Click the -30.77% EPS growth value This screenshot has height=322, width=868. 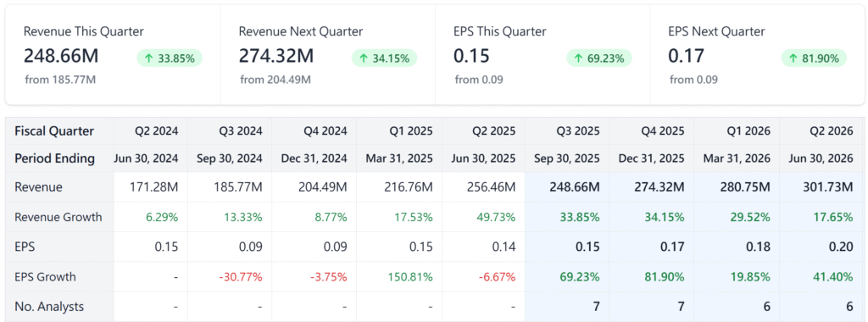tap(242, 276)
